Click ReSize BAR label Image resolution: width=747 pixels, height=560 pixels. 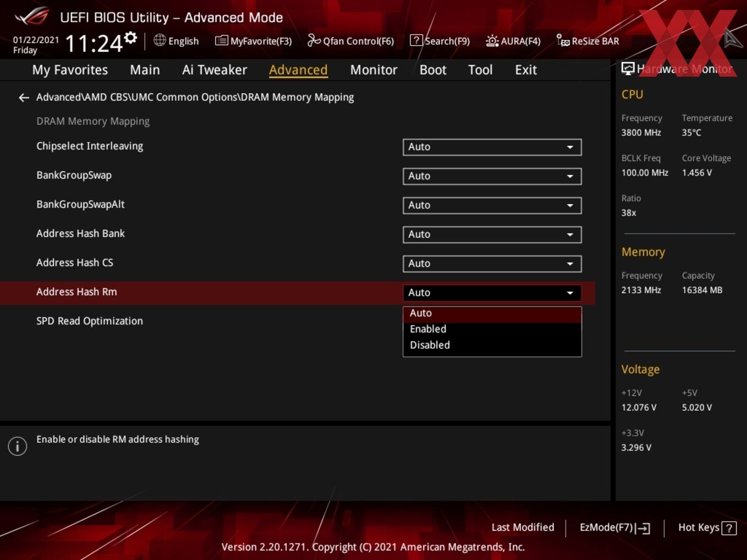coord(595,41)
